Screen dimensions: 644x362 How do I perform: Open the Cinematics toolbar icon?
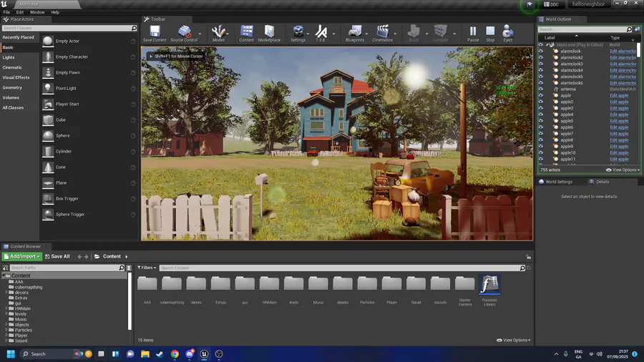pos(382,33)
